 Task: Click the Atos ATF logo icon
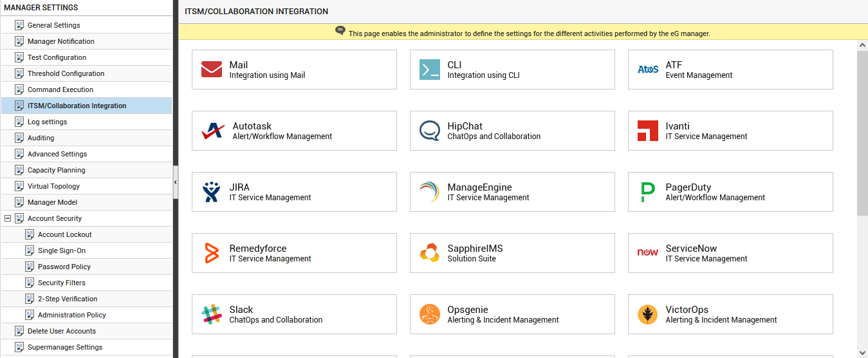(648, 70)
